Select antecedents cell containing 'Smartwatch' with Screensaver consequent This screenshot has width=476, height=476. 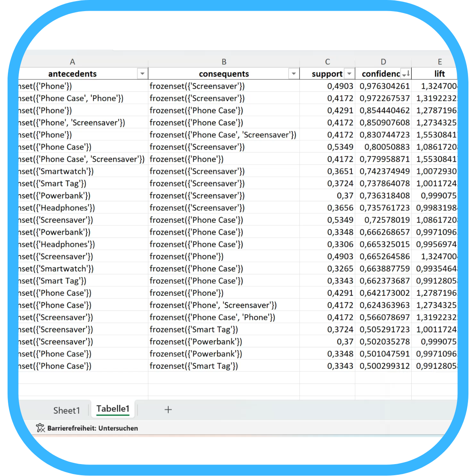point(67,171)
